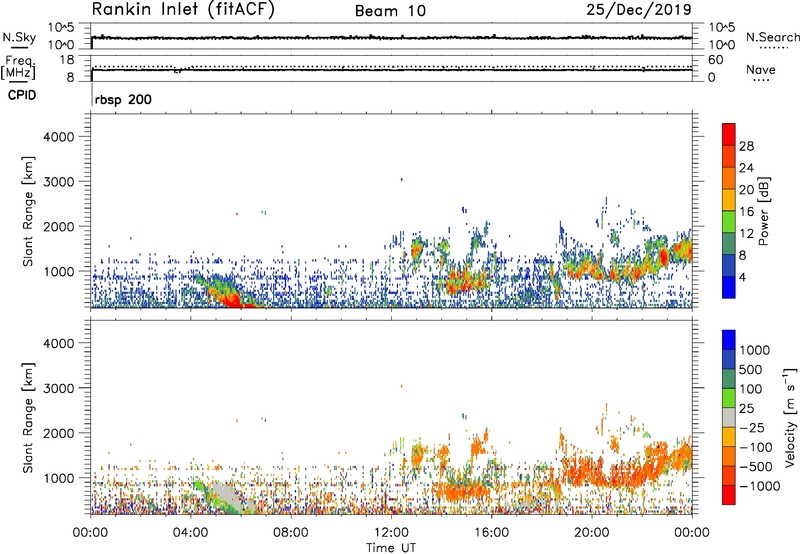Click the '1000' velocity colorbar tick
Image resolution: width=800 pixels, height=554 pixels.
click(x=755, y=350)
